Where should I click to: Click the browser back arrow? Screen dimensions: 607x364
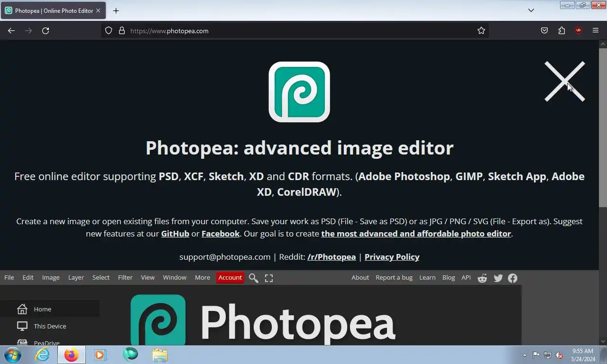click(x=11, y=31)
